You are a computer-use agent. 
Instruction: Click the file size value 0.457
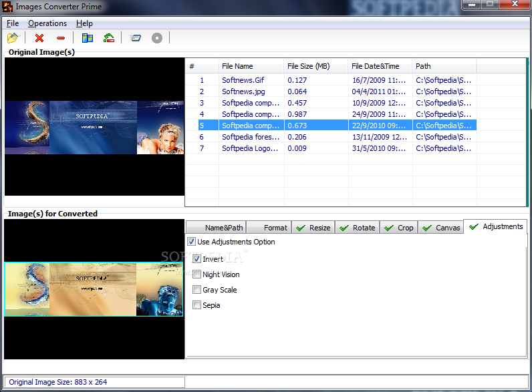[297, 103]
